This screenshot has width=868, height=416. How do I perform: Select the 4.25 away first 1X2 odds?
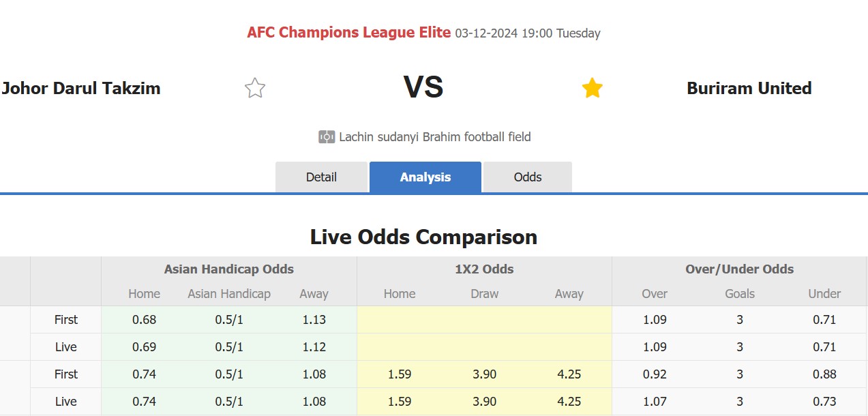coord(569,374)
